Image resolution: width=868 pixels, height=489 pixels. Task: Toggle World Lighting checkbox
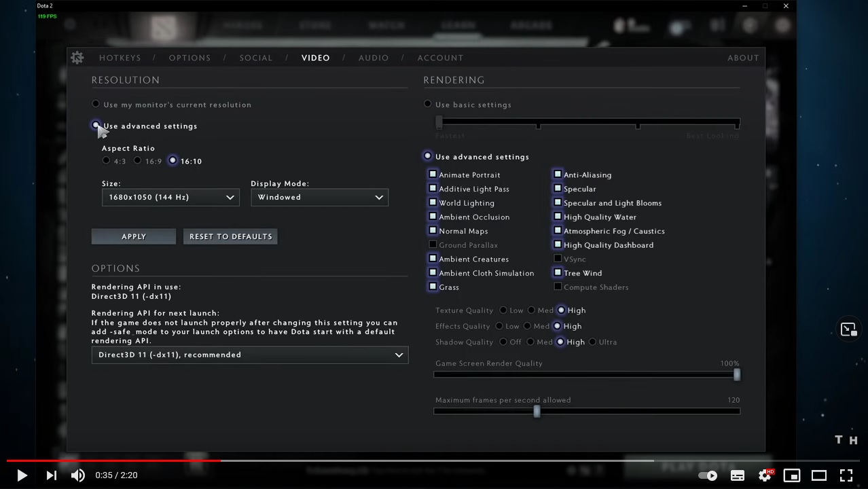(433, 202)
